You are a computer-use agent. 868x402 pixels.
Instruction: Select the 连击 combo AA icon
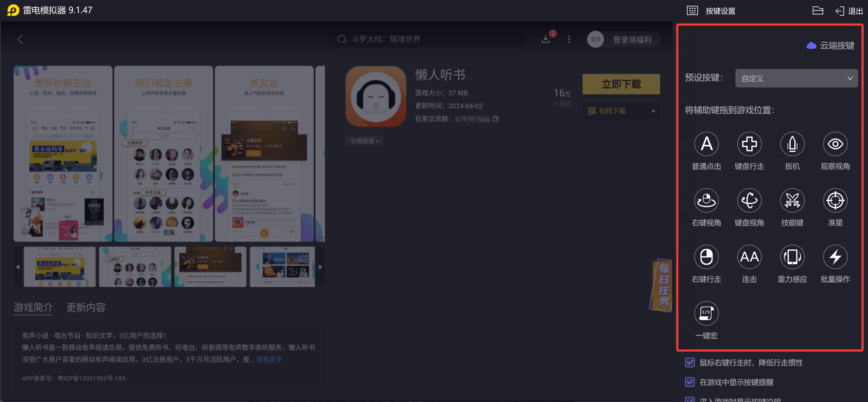coord(749,257)
